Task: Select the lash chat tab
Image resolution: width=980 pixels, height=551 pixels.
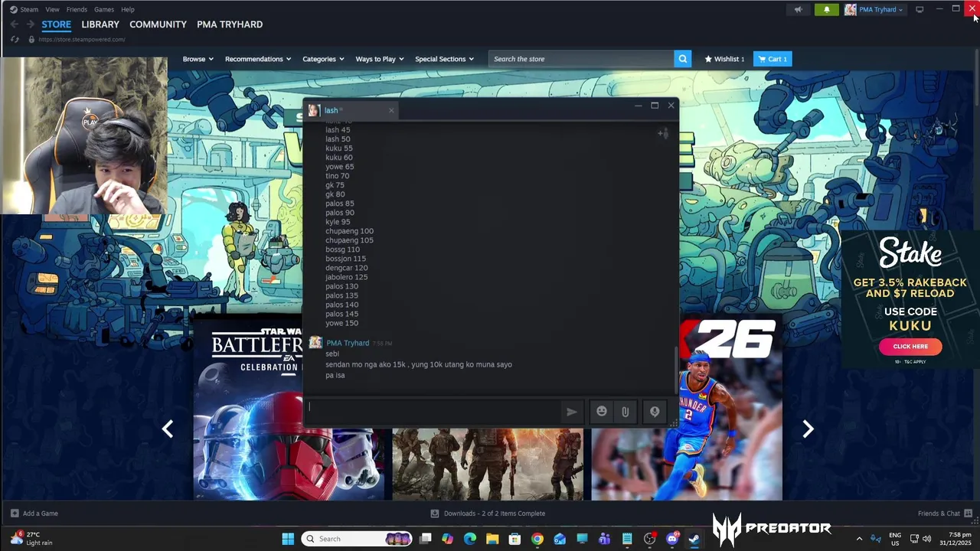Action: pyautogui.click(x=351, y=110)
